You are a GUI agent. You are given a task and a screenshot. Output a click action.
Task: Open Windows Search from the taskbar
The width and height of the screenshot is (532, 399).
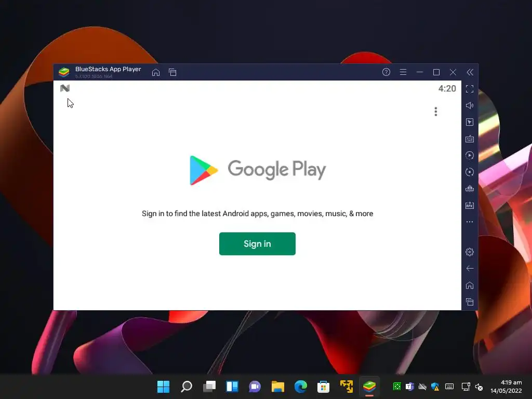pos(187,387)
